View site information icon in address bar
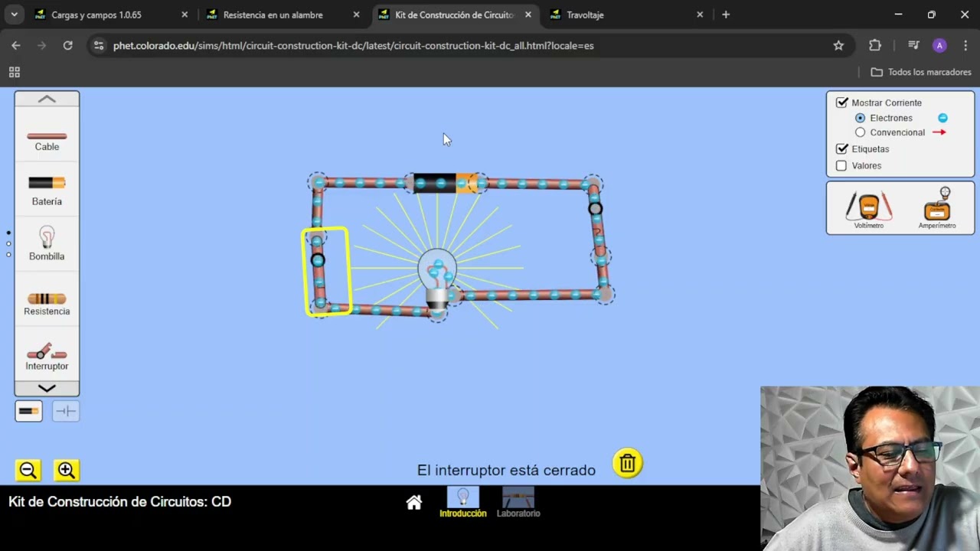Image resolution: width=980 pixels, height=551 pixels. pos(98,45)
